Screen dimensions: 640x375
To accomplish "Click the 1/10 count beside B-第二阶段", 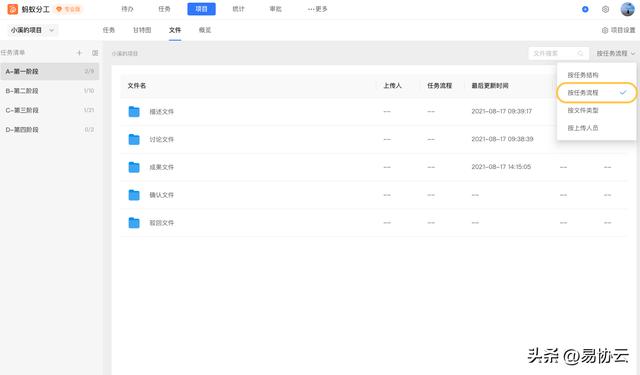I will click(x=89, y=91).
